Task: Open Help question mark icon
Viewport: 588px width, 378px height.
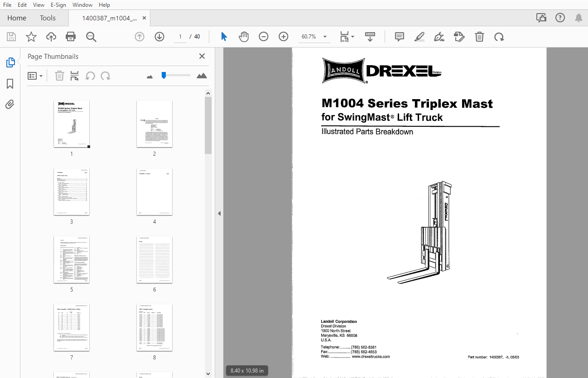Action: point(560,18)
